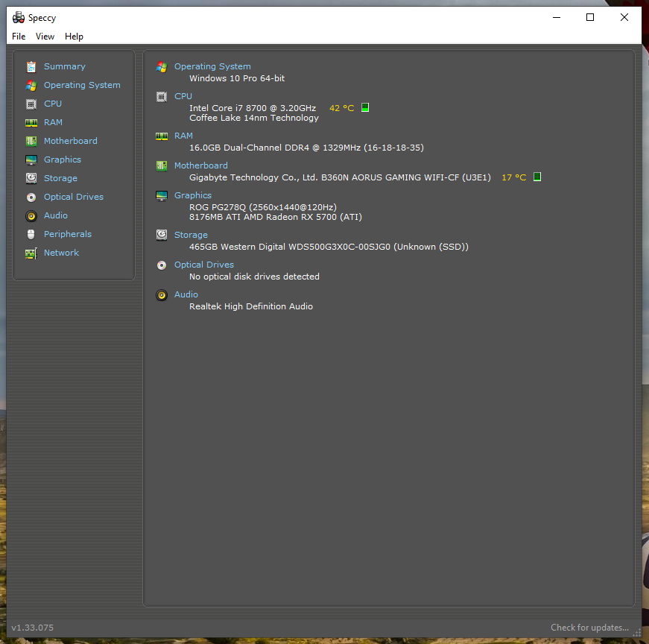
Task: Open the Help menu
Action: point(74,37)
